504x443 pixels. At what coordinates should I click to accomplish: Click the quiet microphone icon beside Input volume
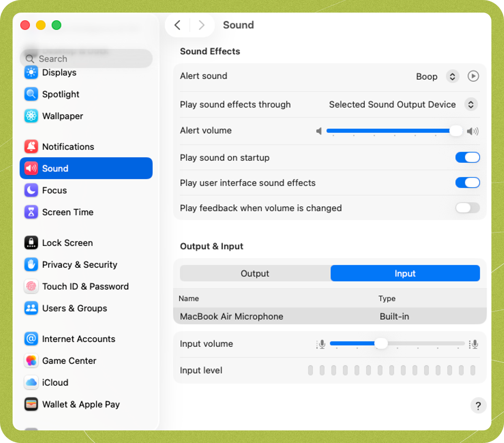click(321, 344)
